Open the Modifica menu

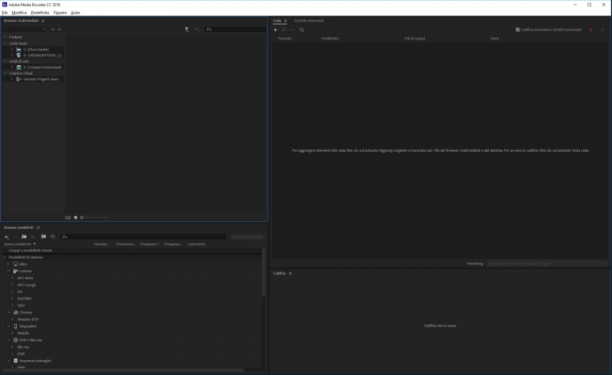[19, 13]
